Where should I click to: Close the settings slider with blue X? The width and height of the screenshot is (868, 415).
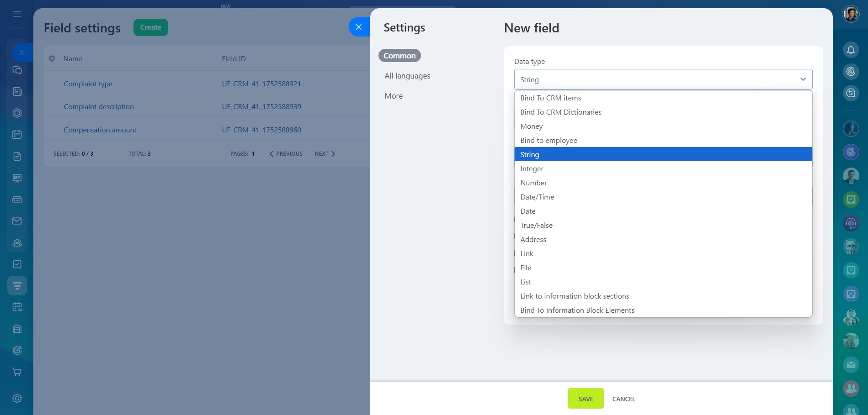[359, 27]
